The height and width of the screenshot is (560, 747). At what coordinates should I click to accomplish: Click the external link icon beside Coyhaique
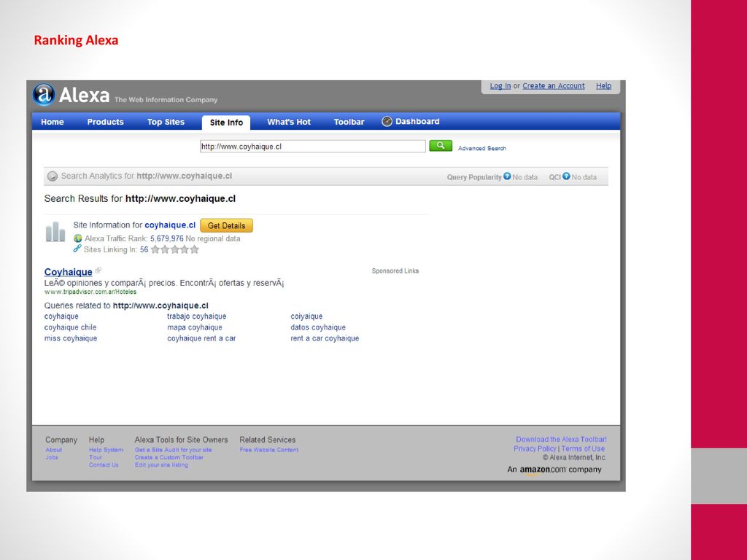pos(98,271)
